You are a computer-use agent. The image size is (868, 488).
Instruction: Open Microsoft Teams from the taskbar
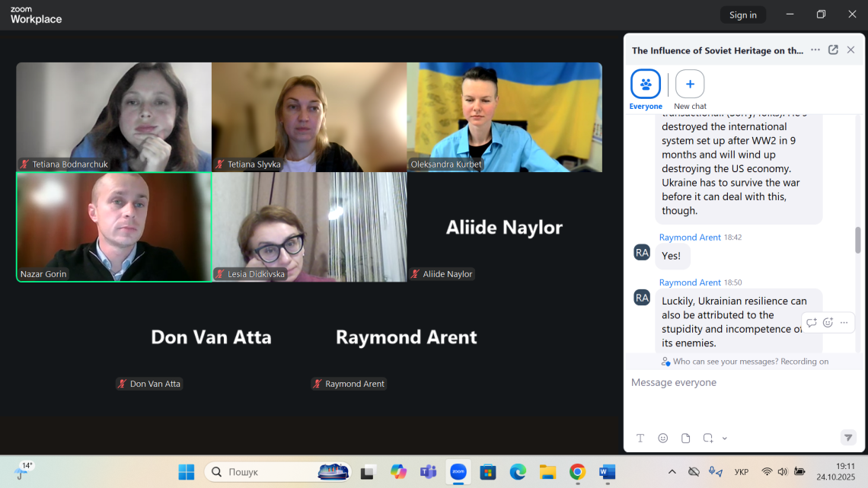pos(429,472)
